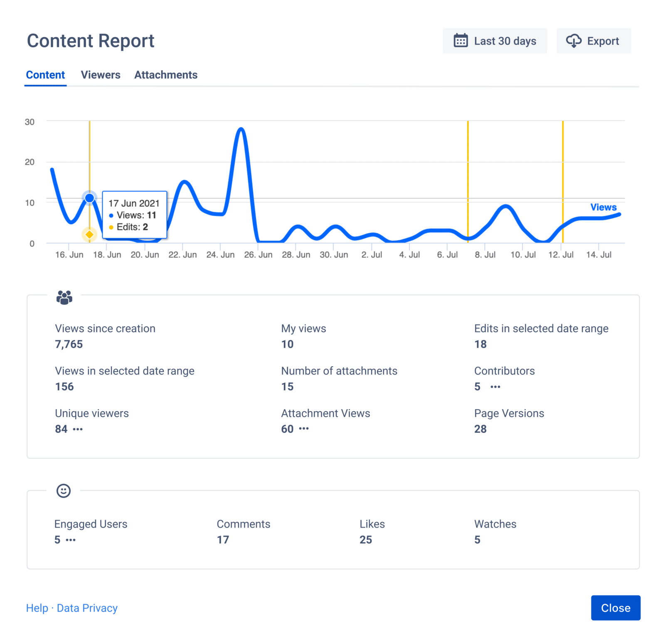Switch to the Viewers tab
This screenshot has width=665, height=644.
pos(101,75)
